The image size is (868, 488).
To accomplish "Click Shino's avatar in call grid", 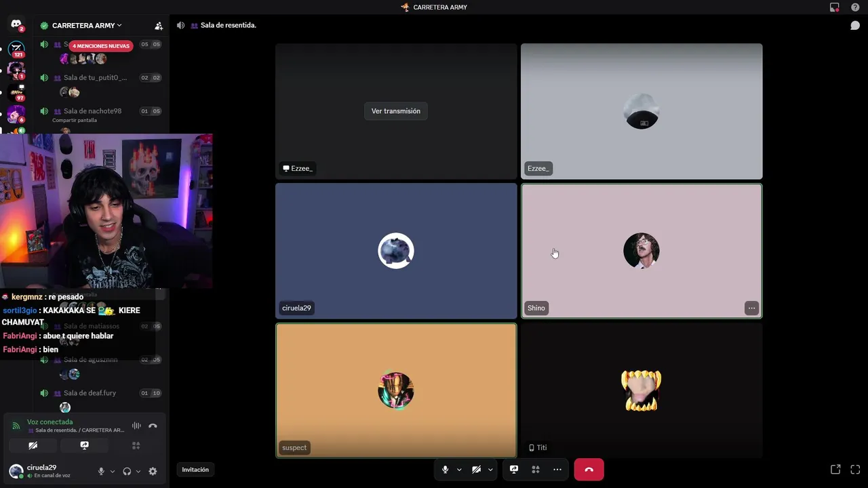I will pyautogui.click(x=642, y=251).
